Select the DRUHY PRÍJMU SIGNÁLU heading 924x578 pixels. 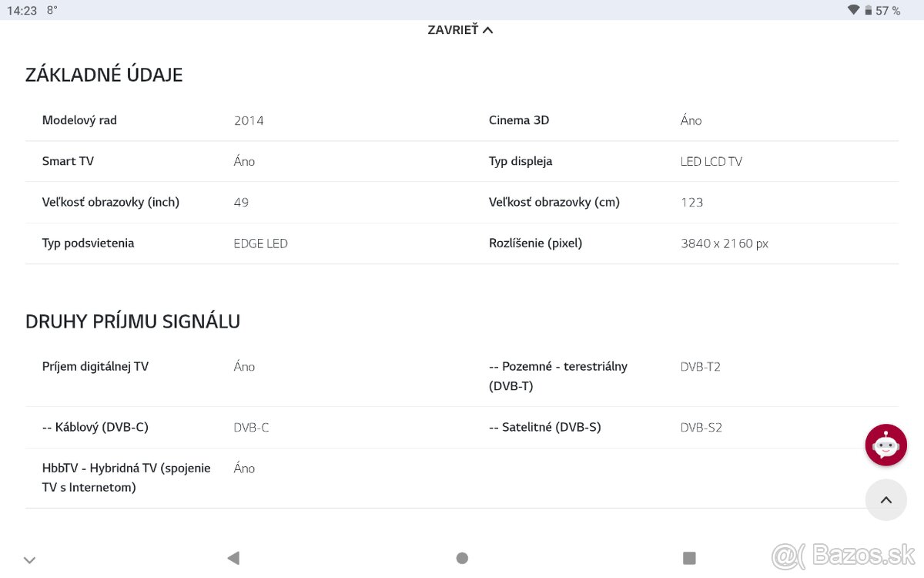click(x=132, y=321)
